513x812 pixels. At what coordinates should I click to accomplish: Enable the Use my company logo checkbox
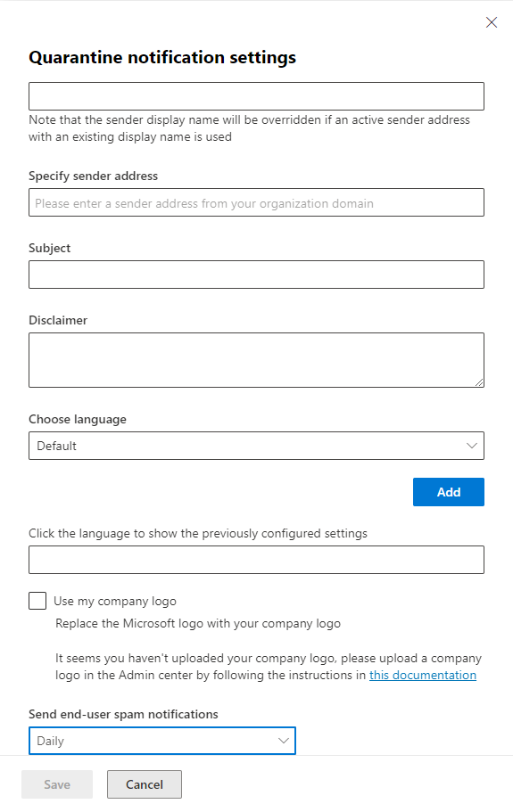tap(37, 601)
